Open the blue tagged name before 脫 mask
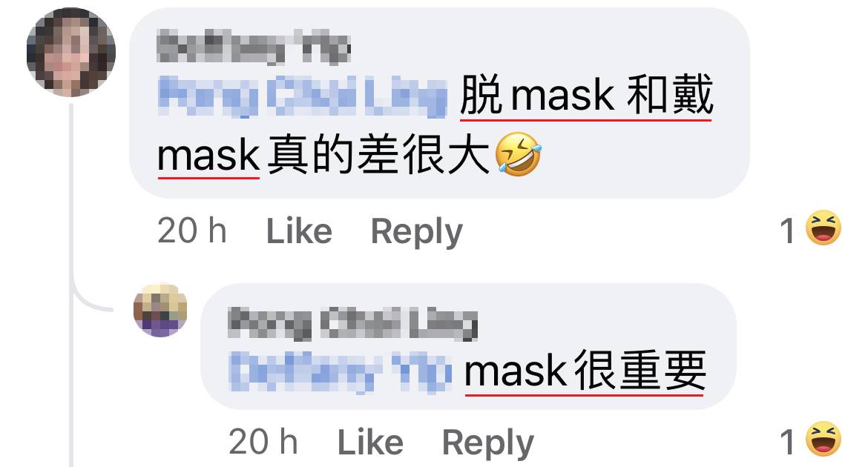 tap(302, 96)
